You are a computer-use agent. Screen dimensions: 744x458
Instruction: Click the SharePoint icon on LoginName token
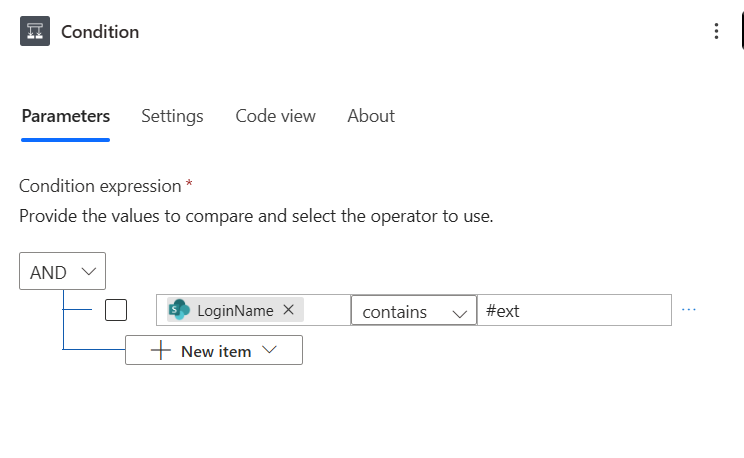179,310
